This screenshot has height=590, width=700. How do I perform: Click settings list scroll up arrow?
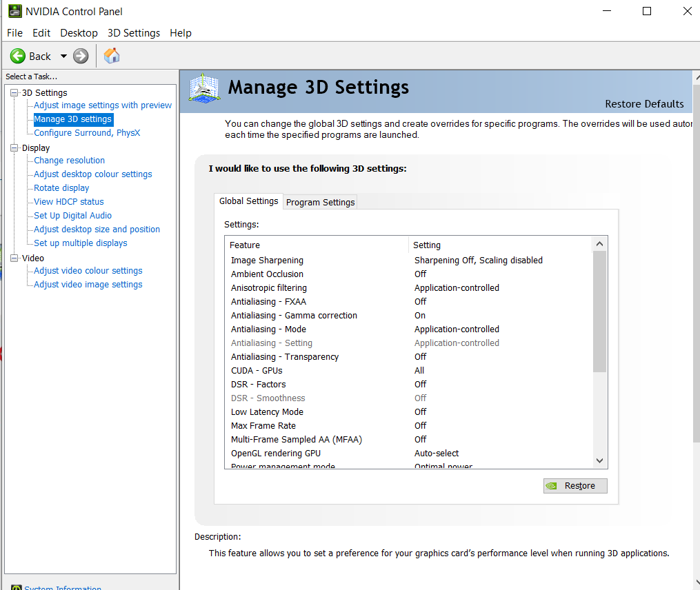click(x=599, y=244)
